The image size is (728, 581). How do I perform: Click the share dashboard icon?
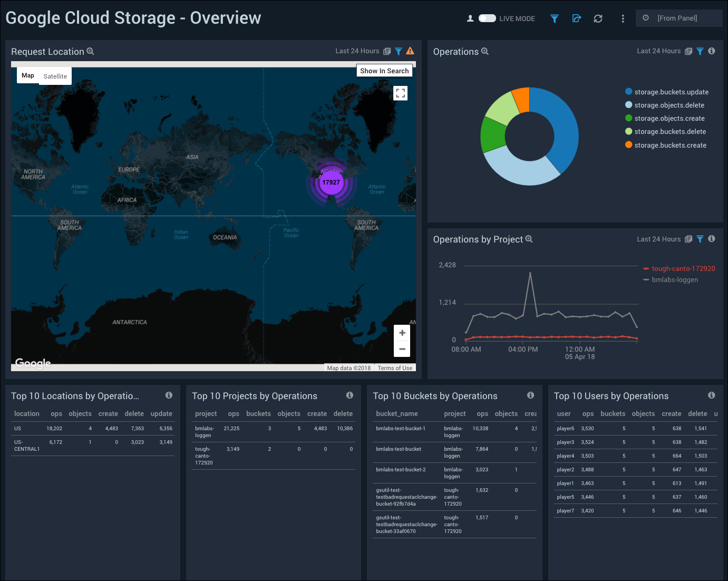click(x=576, y=18)
